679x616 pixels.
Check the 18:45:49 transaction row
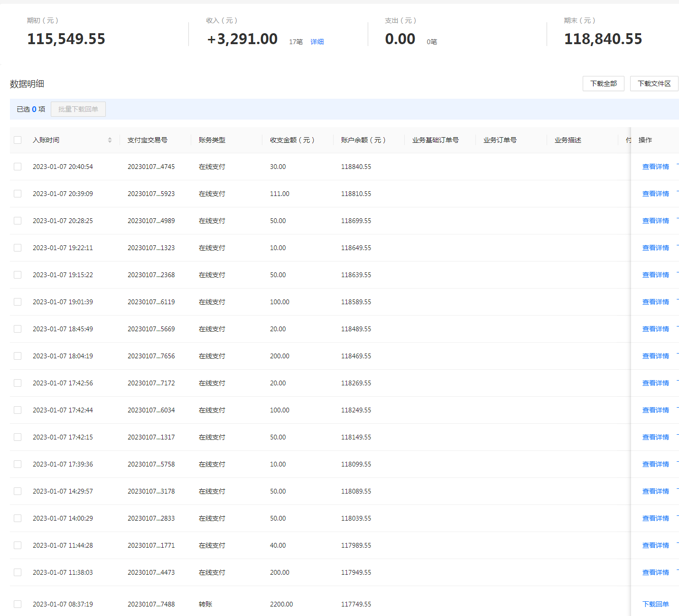pos(18,329)
